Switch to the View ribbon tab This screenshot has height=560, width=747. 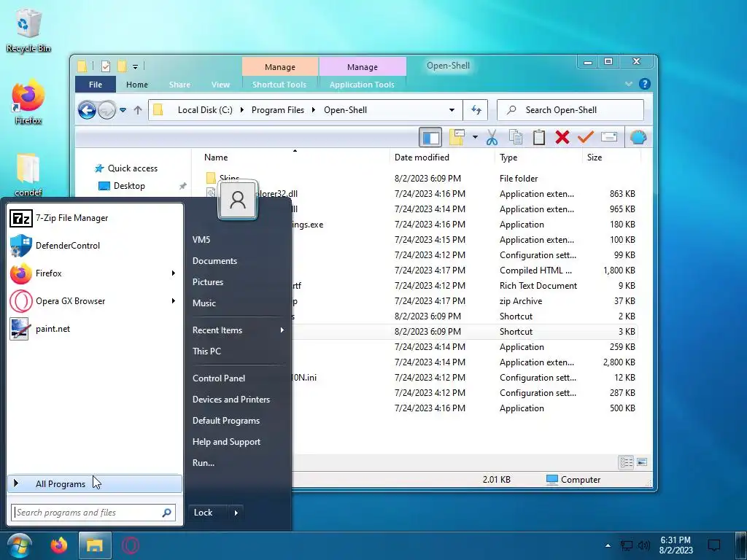[220, 85]
